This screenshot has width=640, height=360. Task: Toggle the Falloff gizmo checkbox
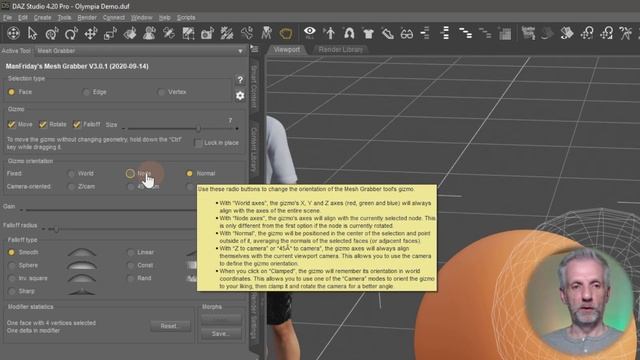[77, 124]
